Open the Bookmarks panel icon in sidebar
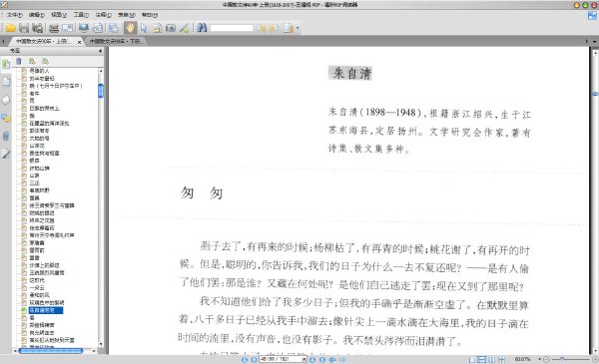Screen dimensions: 599x364 click(6, 64)
